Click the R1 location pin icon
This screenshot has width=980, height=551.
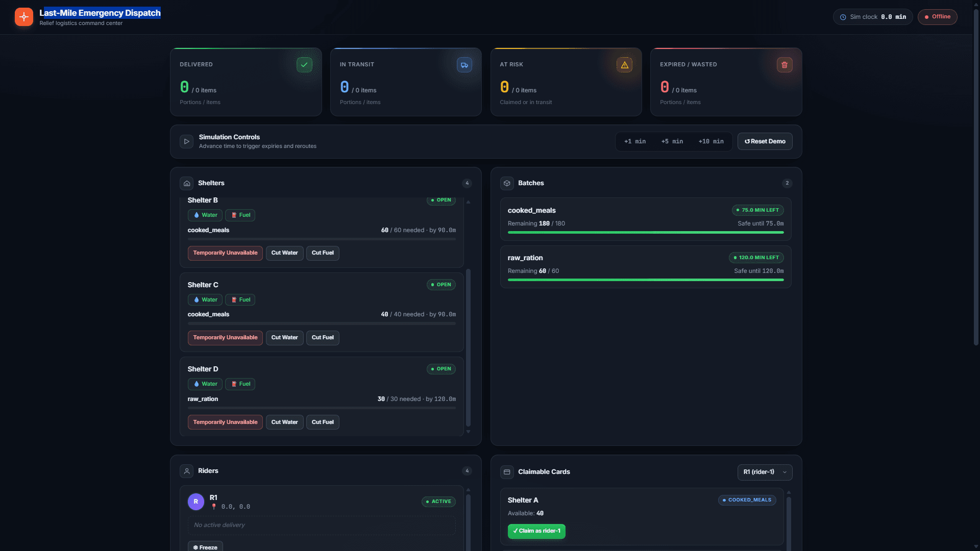point(214,507)
